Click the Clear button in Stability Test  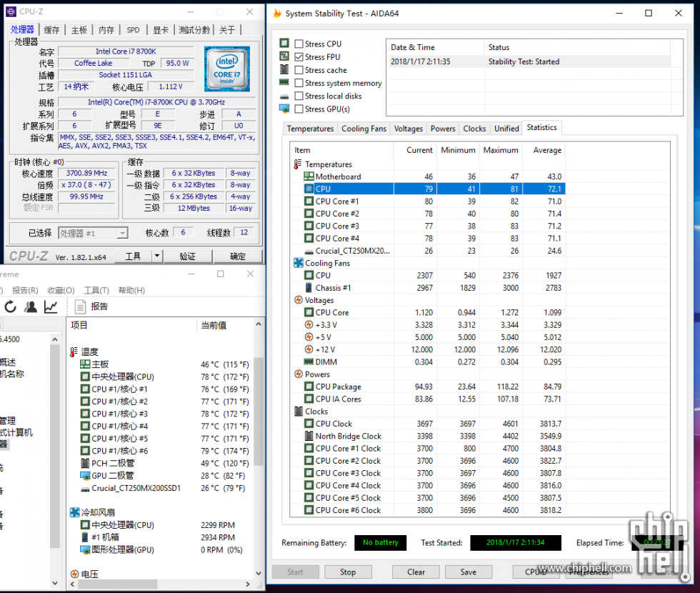[x=416, y=572]
